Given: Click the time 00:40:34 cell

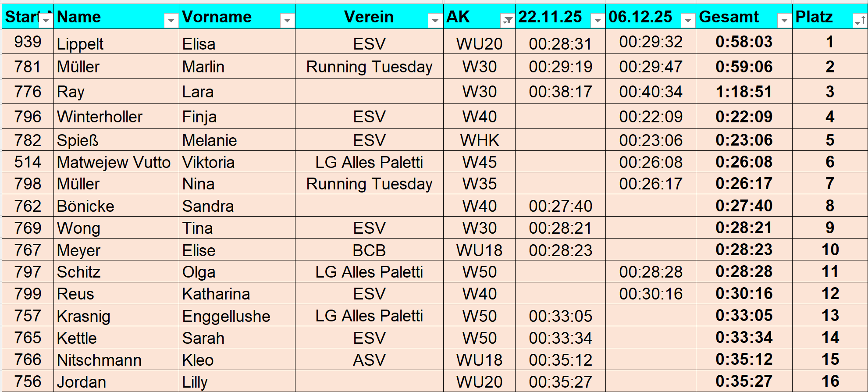Looking at the screenshot, I should (x=651, y=92).
